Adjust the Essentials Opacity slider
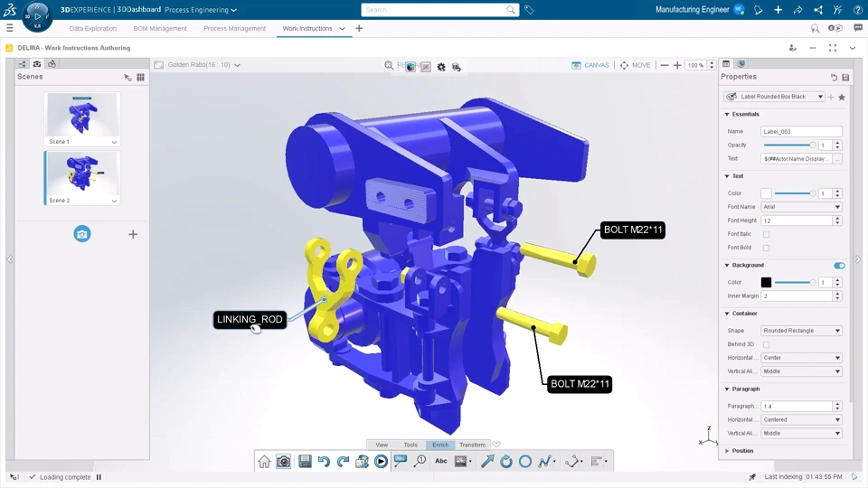Image resolution: width=868 pixels, height=488 pixels. [789, 145]
